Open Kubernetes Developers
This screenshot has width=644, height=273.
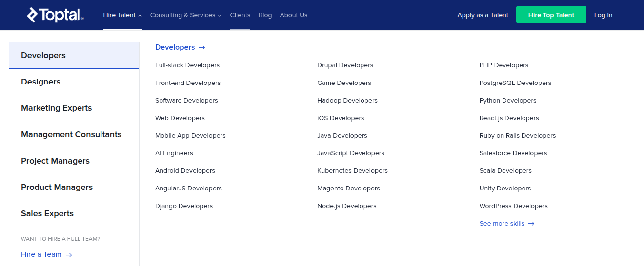click(x=352, y=171)
